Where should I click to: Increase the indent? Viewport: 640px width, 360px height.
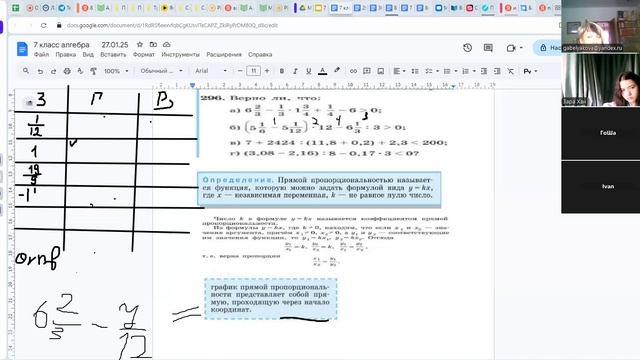497,71
